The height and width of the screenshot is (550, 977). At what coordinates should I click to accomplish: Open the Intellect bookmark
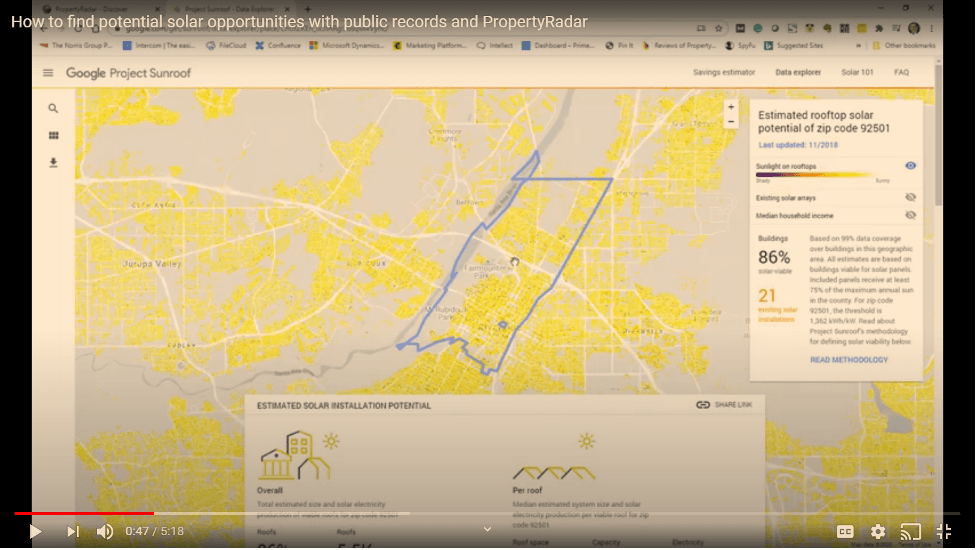(495, 45)
